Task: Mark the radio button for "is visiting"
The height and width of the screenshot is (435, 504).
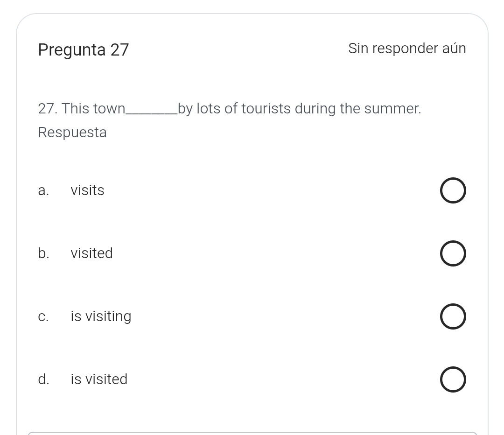Action: [x=453, y=316]
